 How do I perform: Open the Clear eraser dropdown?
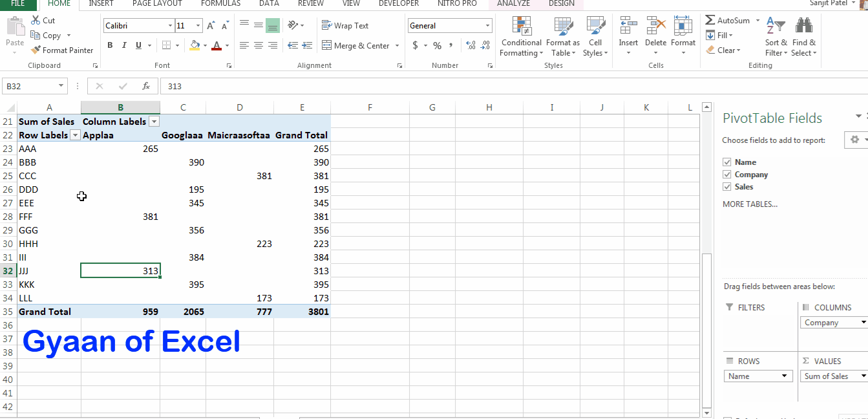click(x=723, y=50)
